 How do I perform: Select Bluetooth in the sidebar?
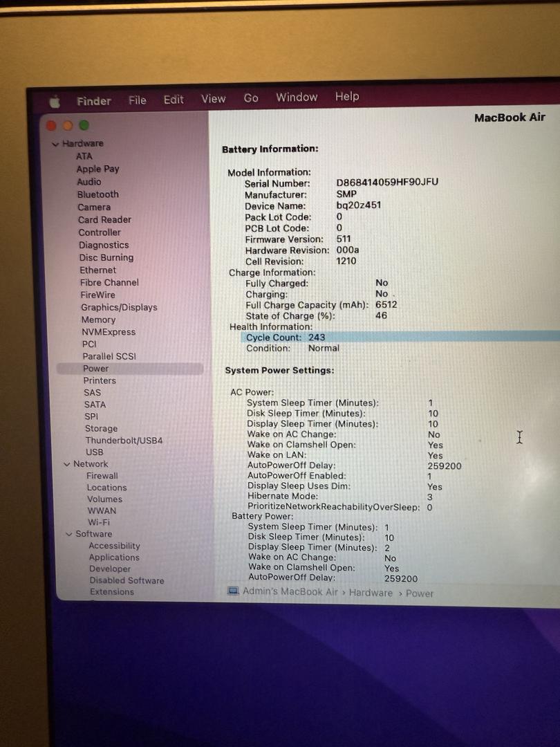click(x=98, y=194)
